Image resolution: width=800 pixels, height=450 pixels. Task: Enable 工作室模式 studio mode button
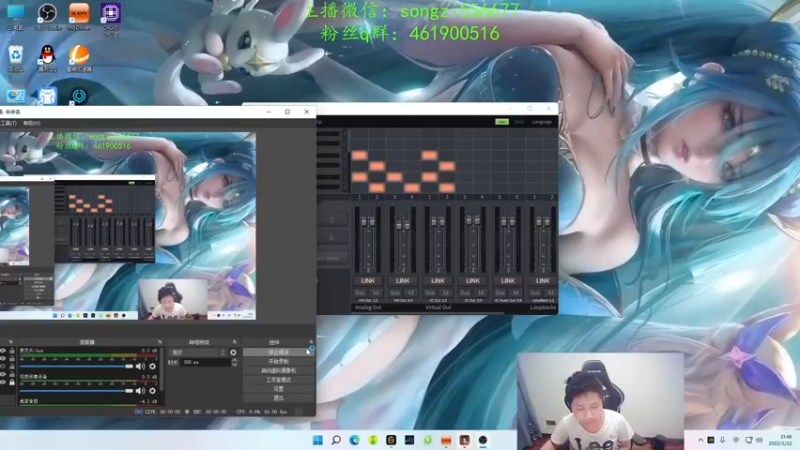pos(279,380)
